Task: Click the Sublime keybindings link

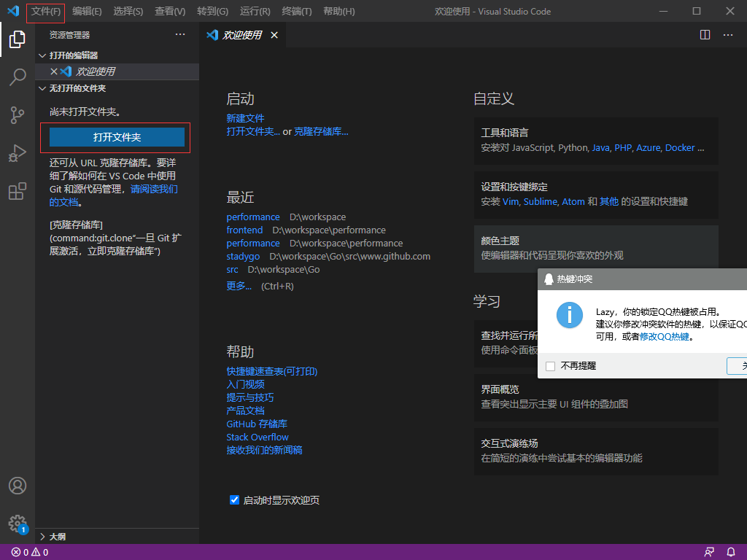Action: pyautogui.click(x=541, y=201)
